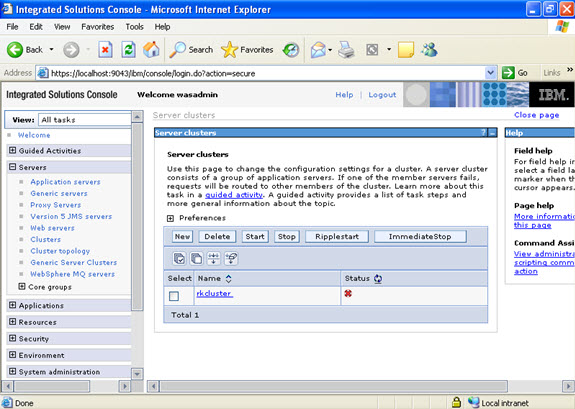Open the View menu

62,27
